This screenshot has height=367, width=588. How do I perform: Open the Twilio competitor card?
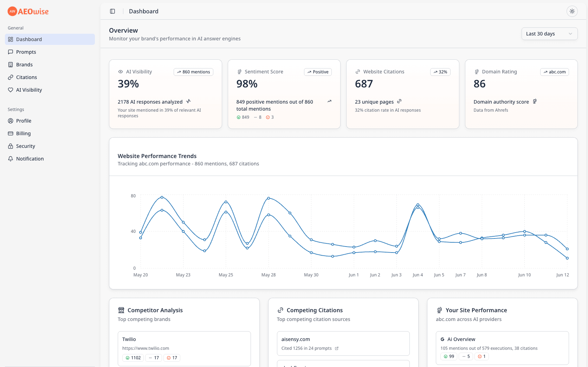[184, 348]
